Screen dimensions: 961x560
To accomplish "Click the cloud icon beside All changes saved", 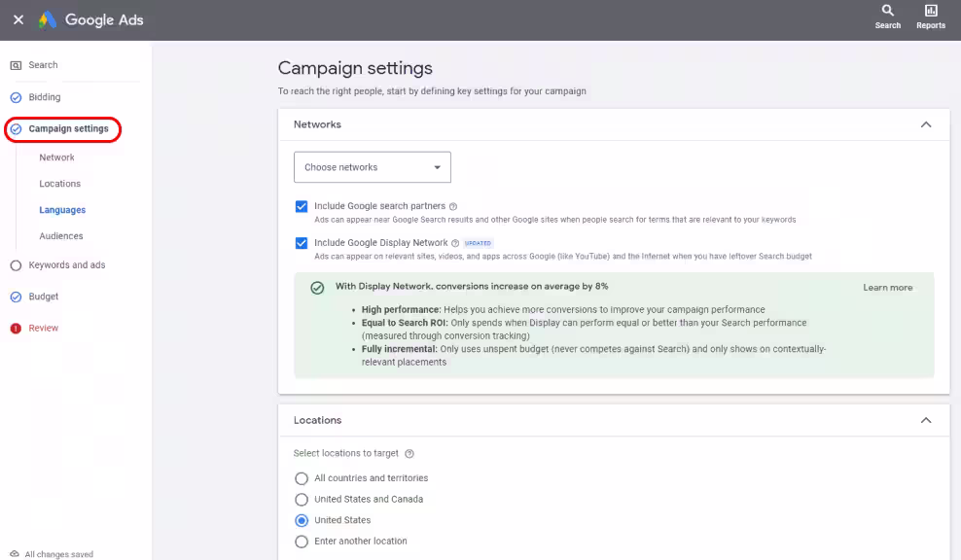I will (x=14, y=554).
